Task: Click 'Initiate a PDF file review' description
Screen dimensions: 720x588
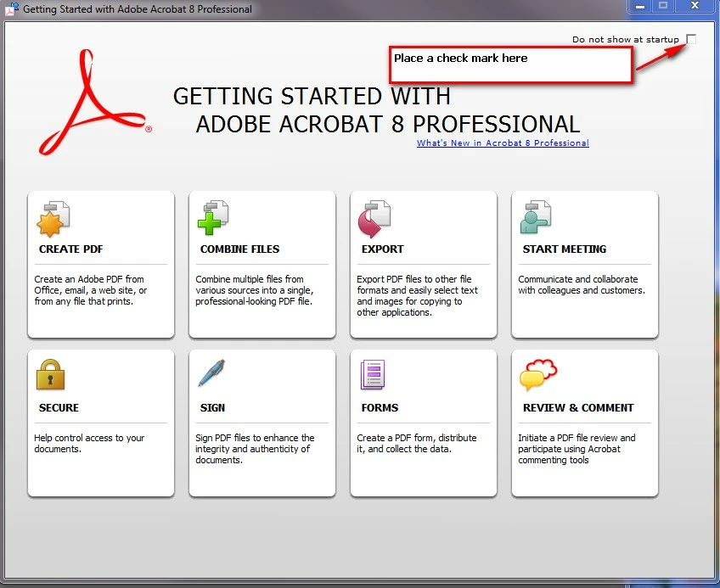Action: (577, 449)
